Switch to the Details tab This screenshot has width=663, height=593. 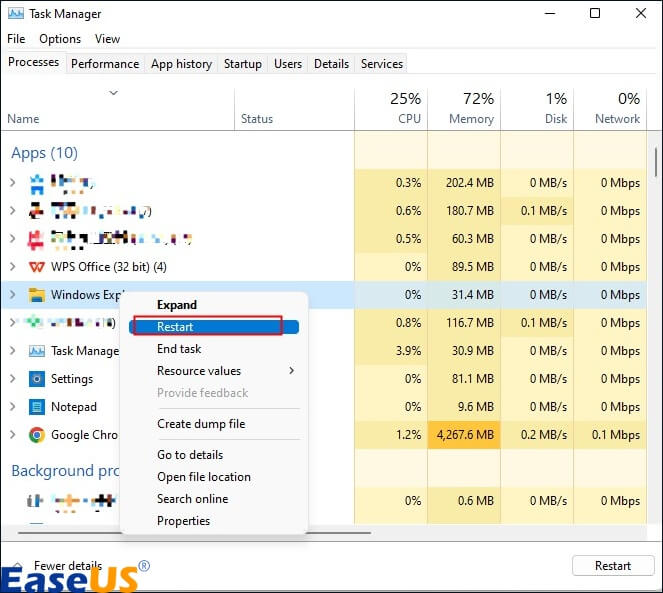332,64
